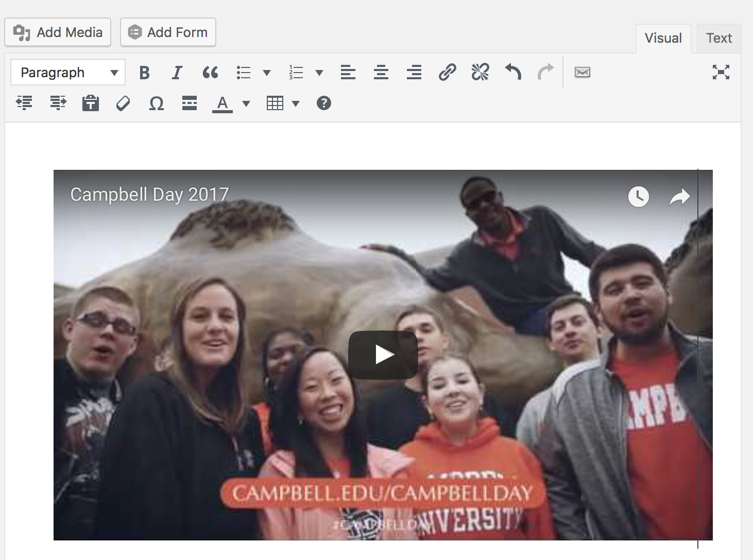The height and width of the screenshot is (560, 753).
Task: Insert a numbered list
Action: [x=296, y=73]
